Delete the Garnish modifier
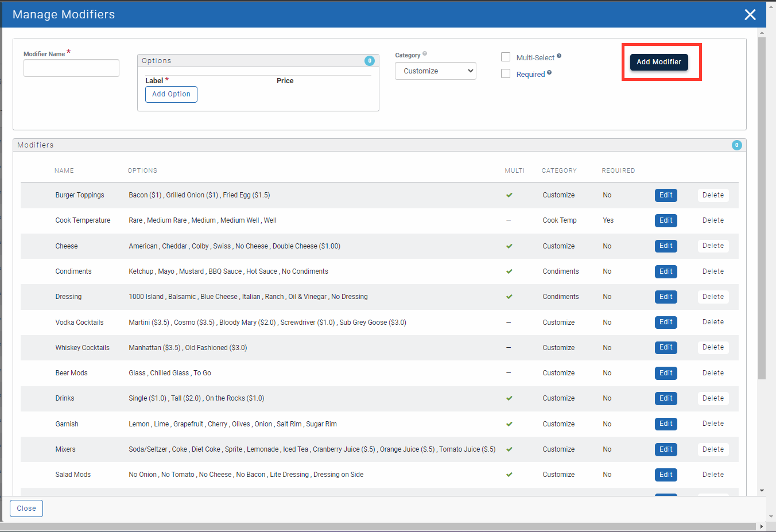The image size is (776, 532). coord(713,424)
